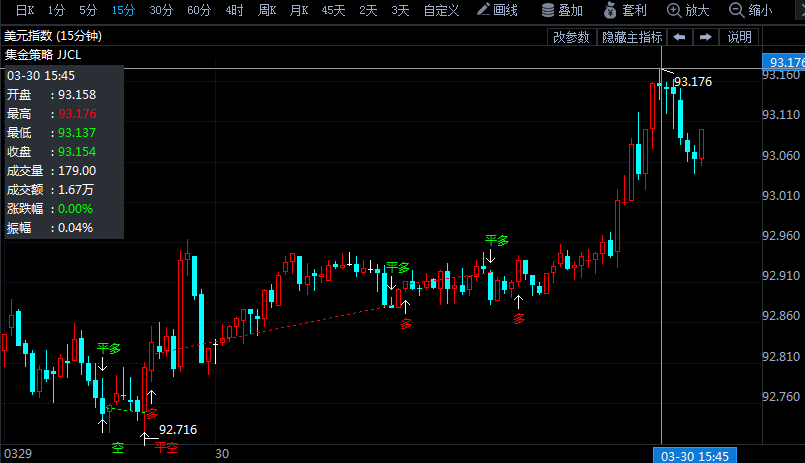The image size is (805, 463).
Task: Go to next indicator with right arrow
Action: pyautogui.click(x=705, y=37)
